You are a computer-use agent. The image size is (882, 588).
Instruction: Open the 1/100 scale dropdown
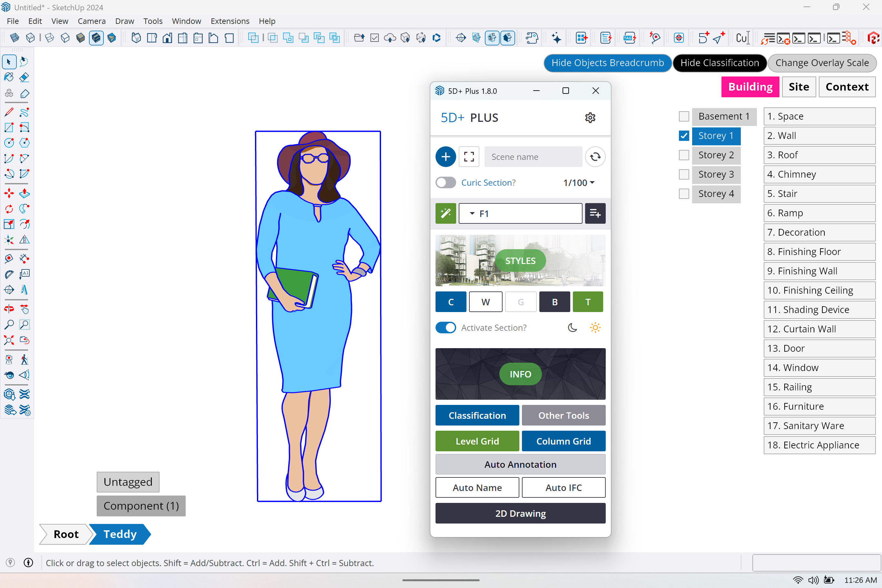579,183
